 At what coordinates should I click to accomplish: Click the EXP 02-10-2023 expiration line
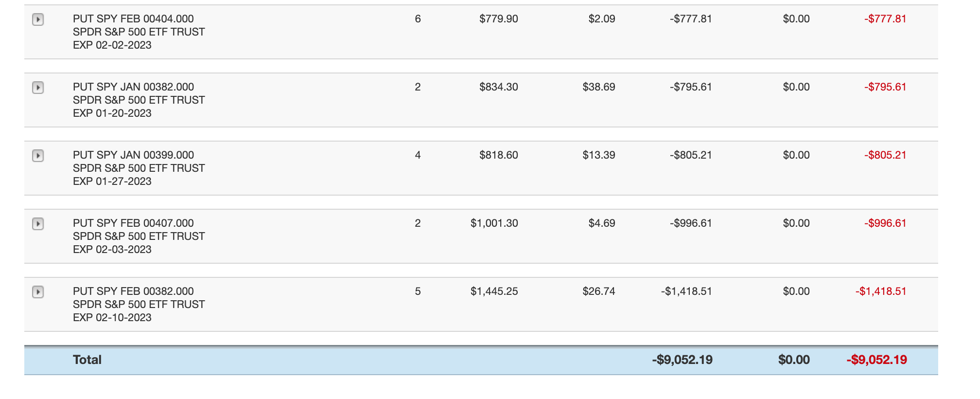coord(112,318)
